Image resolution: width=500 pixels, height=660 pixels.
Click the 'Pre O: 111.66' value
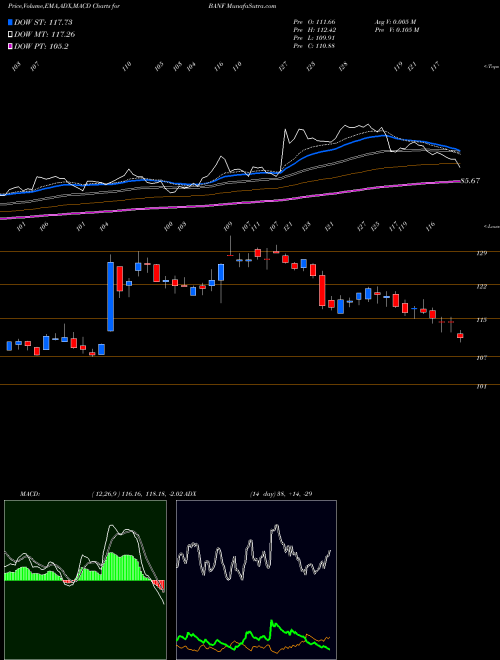click(x=314, y=22)
